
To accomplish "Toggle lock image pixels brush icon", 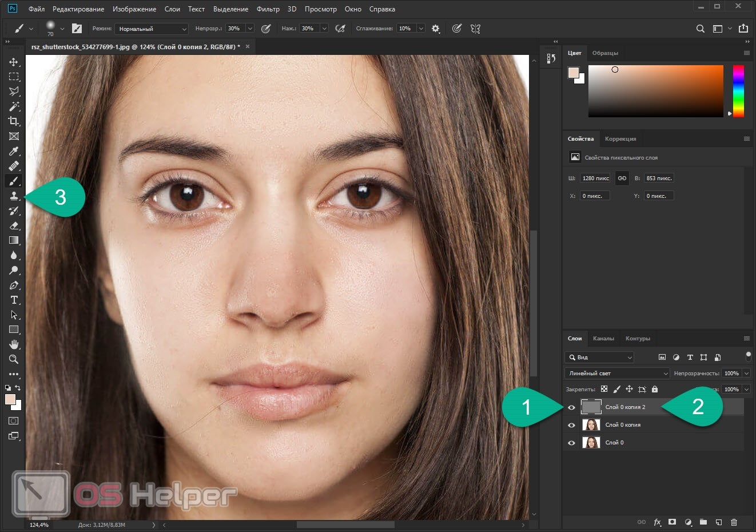I will 616,389.
